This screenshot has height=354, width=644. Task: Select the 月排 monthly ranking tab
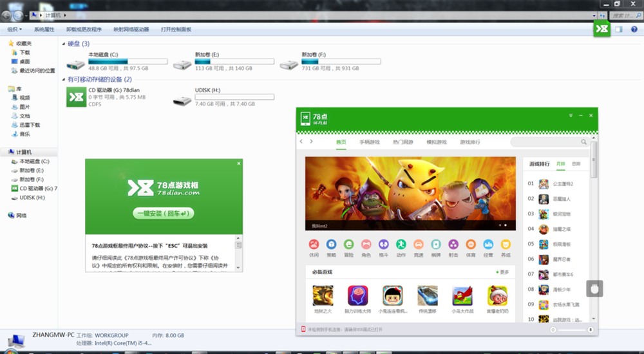pos(561,164)
